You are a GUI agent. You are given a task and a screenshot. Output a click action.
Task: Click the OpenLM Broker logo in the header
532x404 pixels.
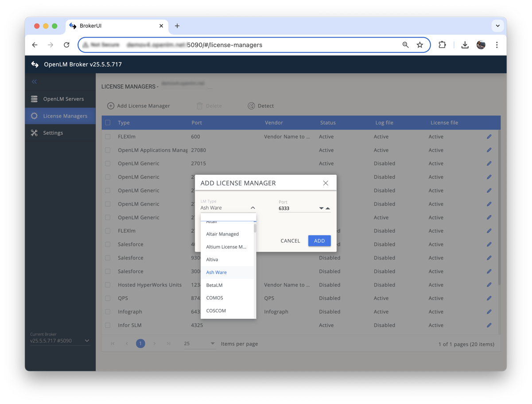pos(35,64)
